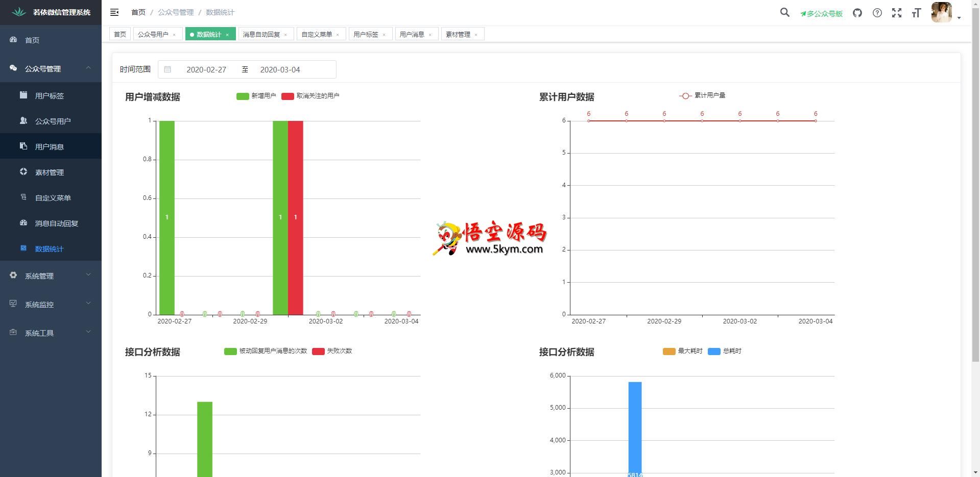The width and height of the screenshot is (980, 477).
Task: Click the toolbox icon beside 系统工具
Action: point(13,333)
